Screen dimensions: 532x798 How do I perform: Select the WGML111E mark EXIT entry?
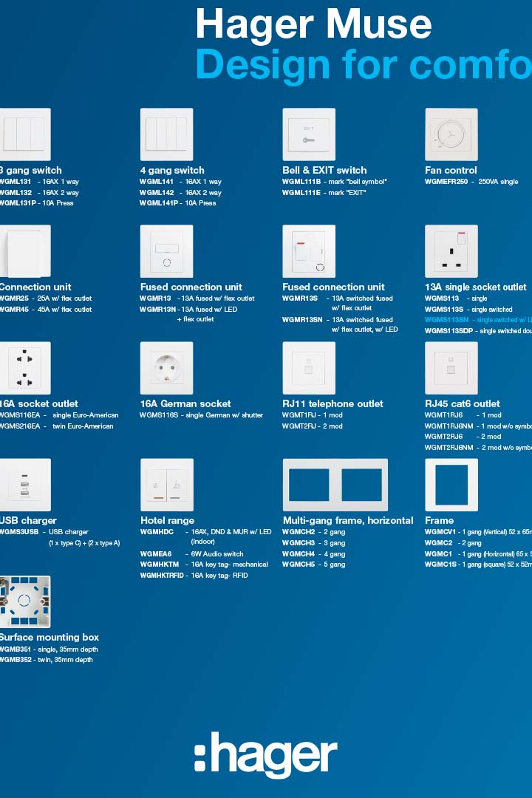point(324,193)
